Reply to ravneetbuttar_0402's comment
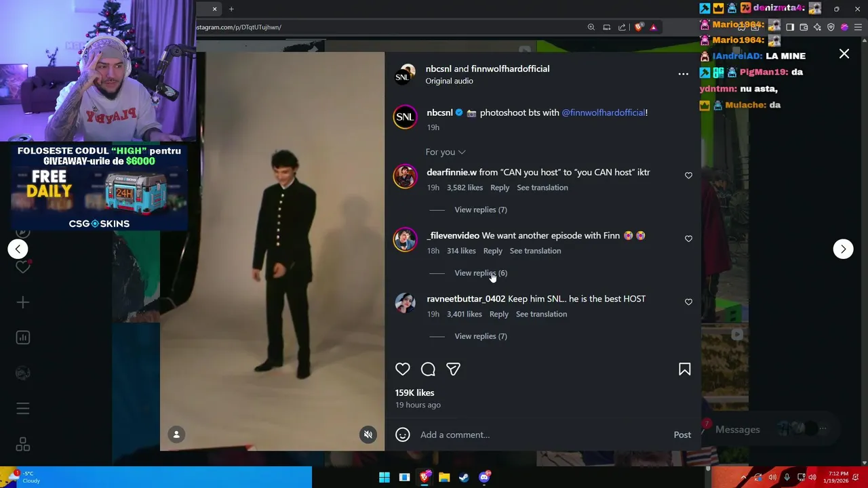The image size is (868, 488). [x=499, y=314]
